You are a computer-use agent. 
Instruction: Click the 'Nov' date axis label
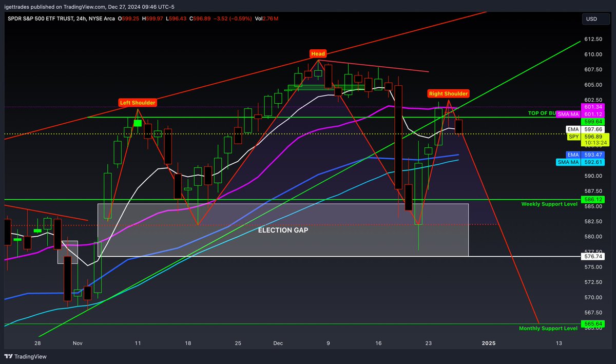(78, 342)
